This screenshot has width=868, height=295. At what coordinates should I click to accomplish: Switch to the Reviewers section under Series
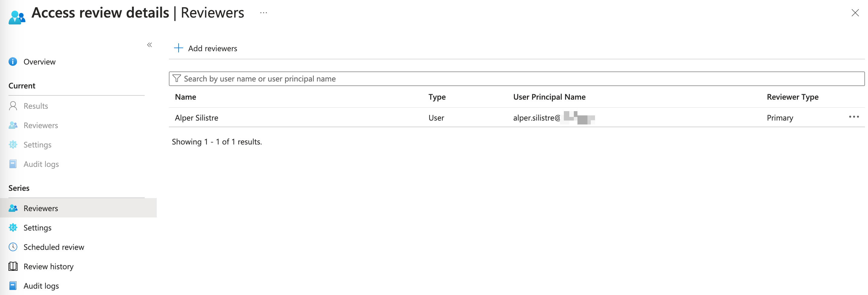pos(41,208)
